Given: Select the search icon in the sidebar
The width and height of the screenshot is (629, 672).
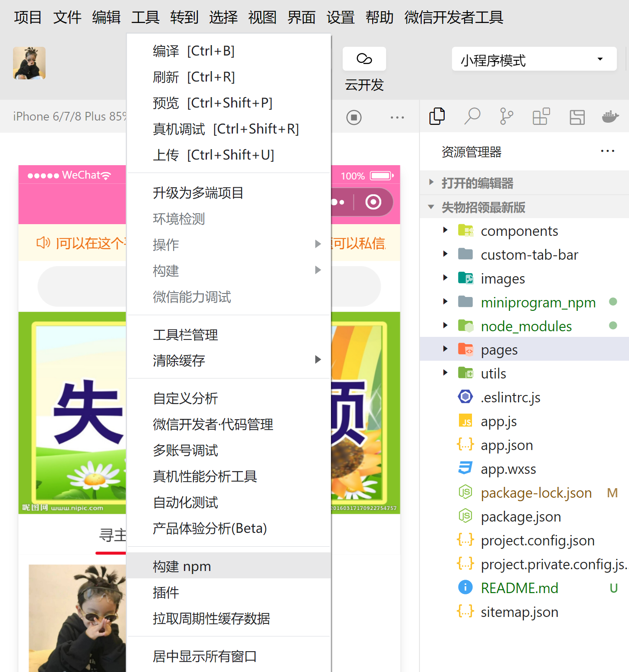Looking at the screenshot, I should pyautogui.click(x=472, y=116).
